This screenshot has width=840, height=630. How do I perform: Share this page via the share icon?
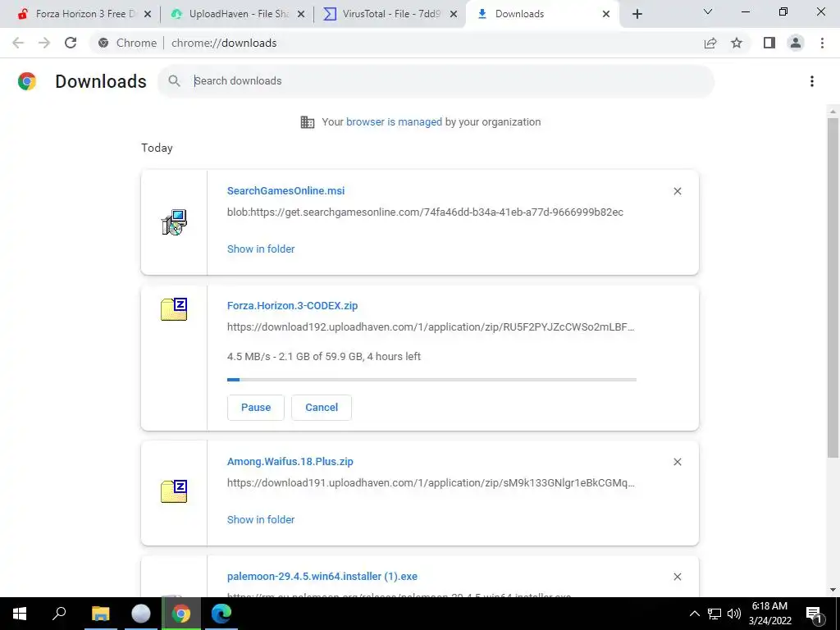pos(710,43)
